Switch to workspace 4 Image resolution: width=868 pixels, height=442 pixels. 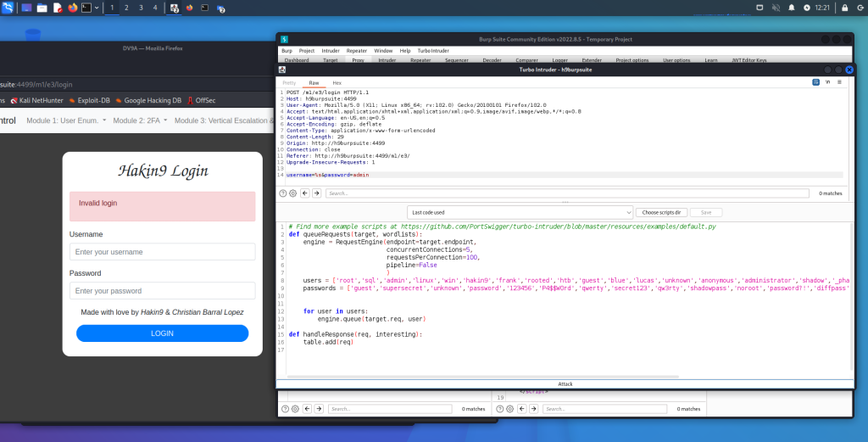point(155,8)
